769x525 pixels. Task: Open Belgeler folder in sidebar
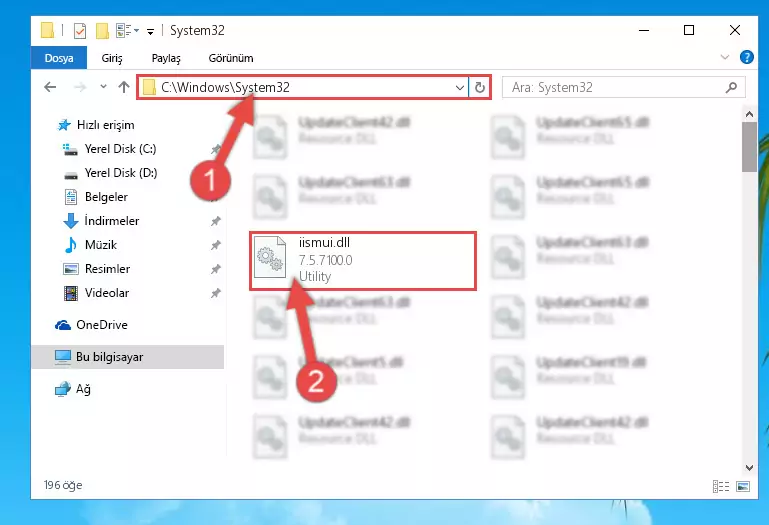pyautogui.click(x=106, y=197)
